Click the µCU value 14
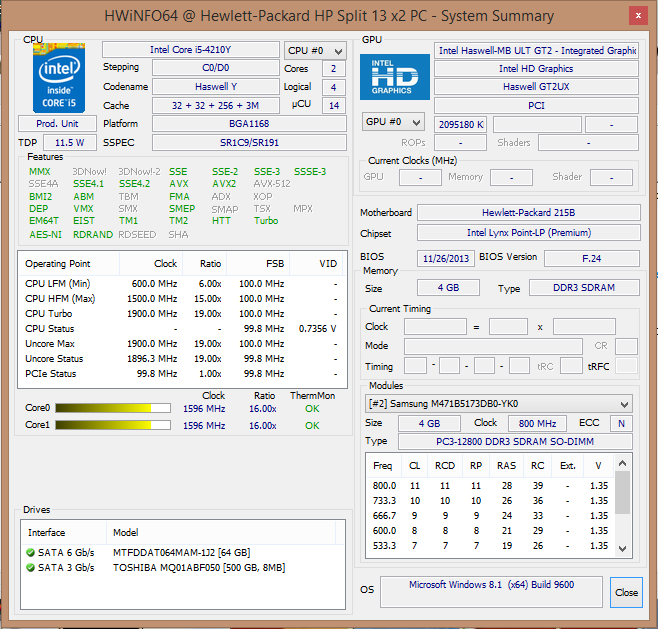The height and width of the screenshot is (629, 658). [334, 106]
